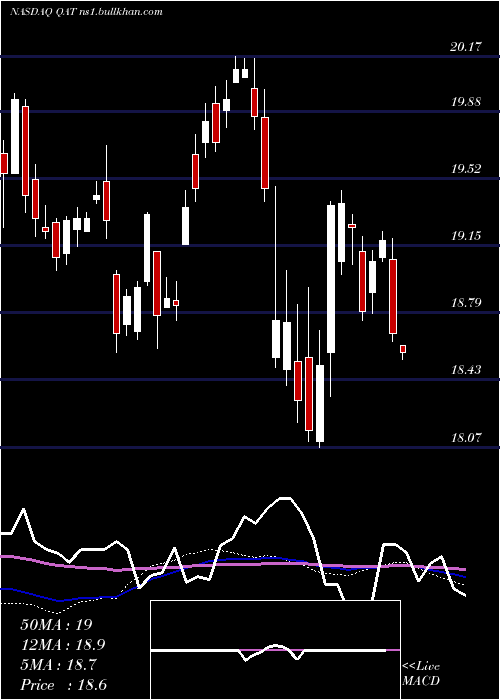This screenshot has width=500, height=700.
Task: Click the 5MA : 18.7 readout
Action: click(x=58, y=665)
